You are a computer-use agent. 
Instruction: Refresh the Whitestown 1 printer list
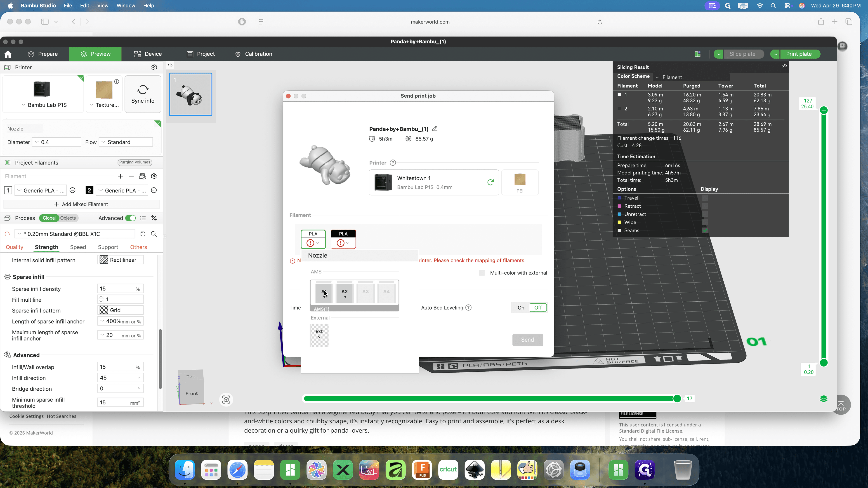pyautogui.click(x=490, y=182)
